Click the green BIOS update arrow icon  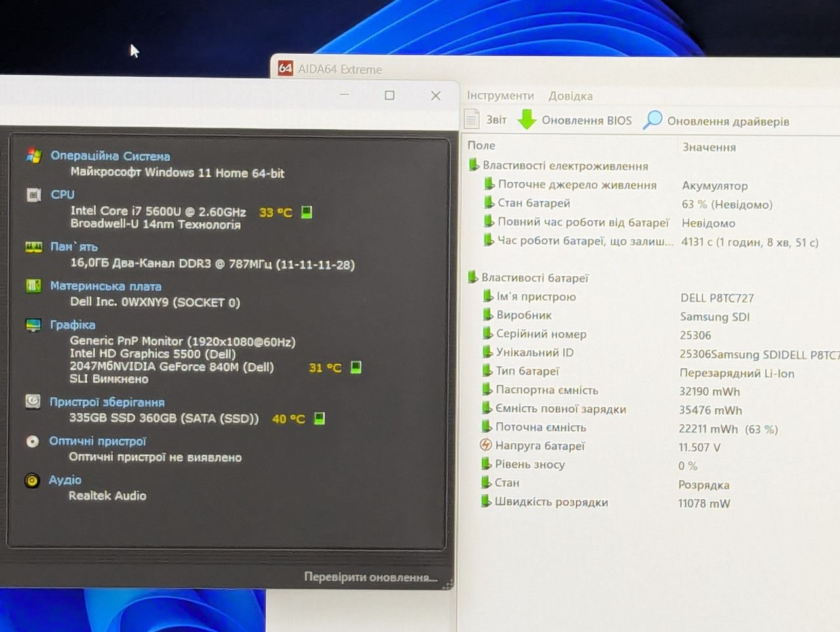[x=527, y=119]
